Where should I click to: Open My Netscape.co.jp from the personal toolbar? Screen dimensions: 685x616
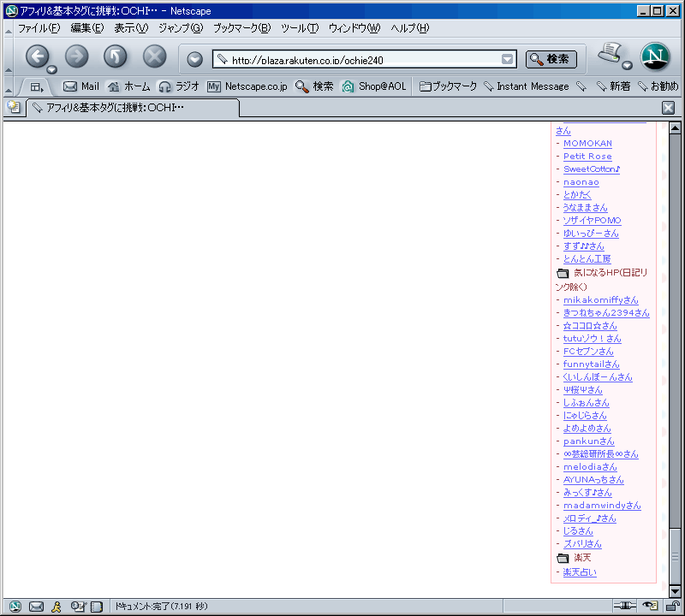pos(247,86)
